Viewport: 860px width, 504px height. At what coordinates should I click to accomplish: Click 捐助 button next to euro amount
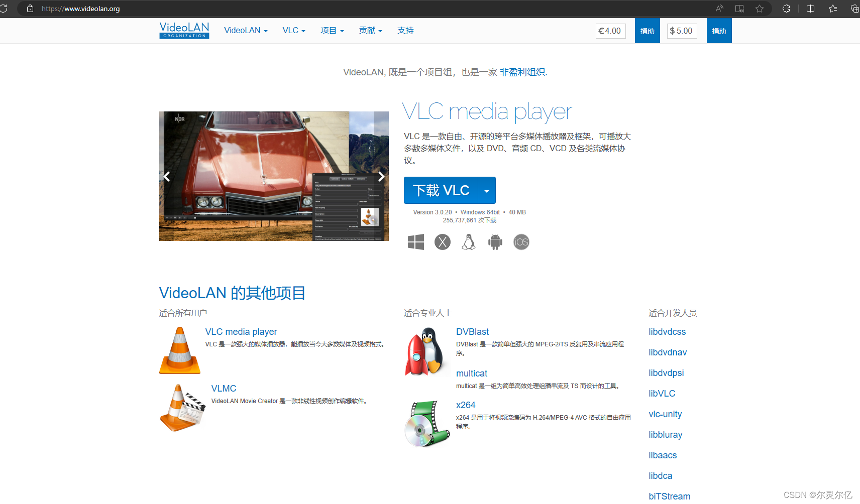[648, 31]
